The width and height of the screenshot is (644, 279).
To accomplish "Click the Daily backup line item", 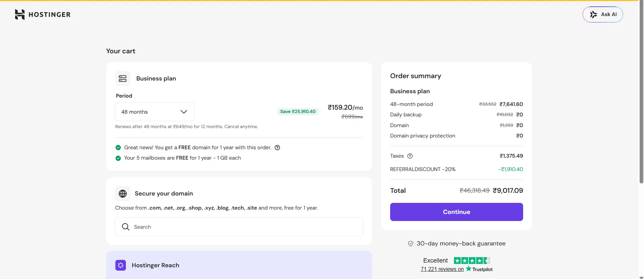I will (x=457, y=115).
